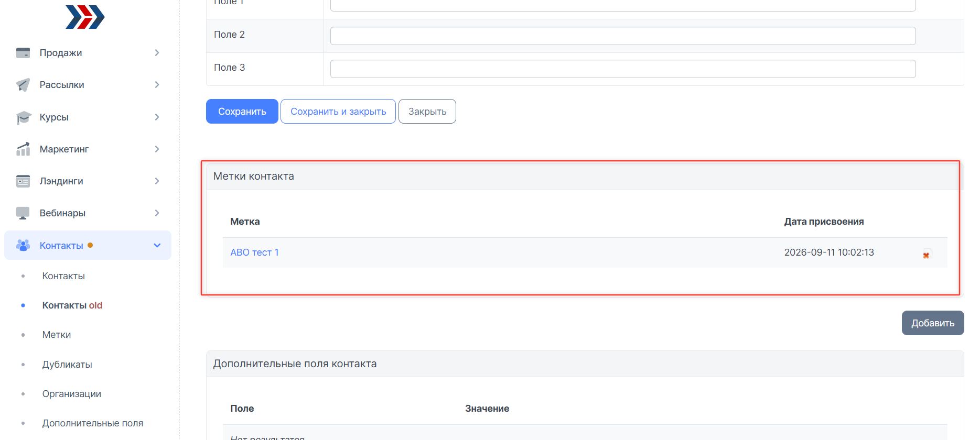
Task: Open the Курсы menu item
Action: [54, 117]
